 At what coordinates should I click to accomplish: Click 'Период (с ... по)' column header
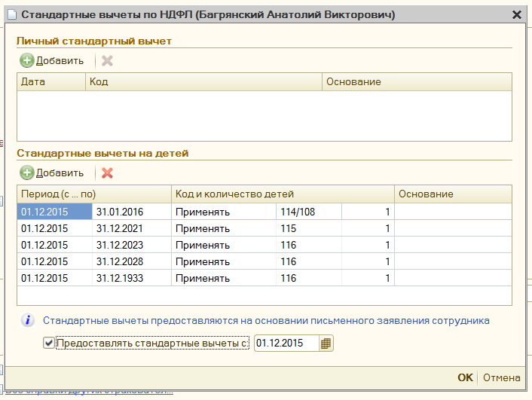click(59, 194)
